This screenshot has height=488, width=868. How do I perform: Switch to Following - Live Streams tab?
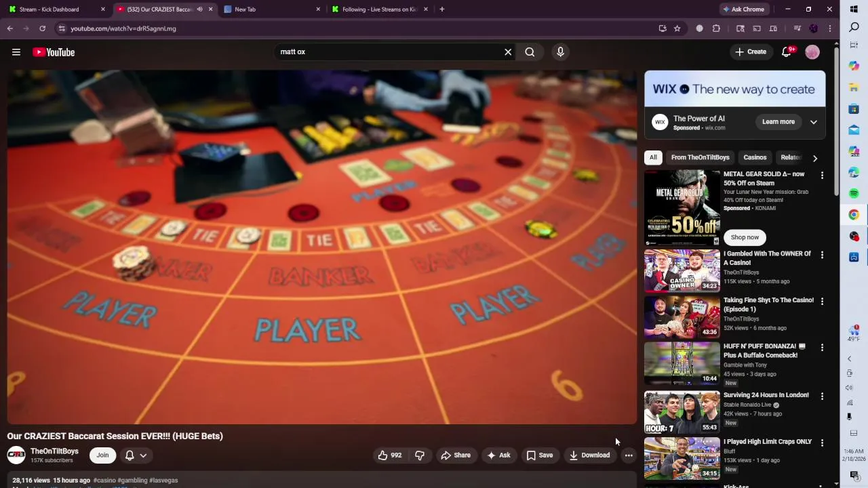pyautogui.click(x=379, y=9)
